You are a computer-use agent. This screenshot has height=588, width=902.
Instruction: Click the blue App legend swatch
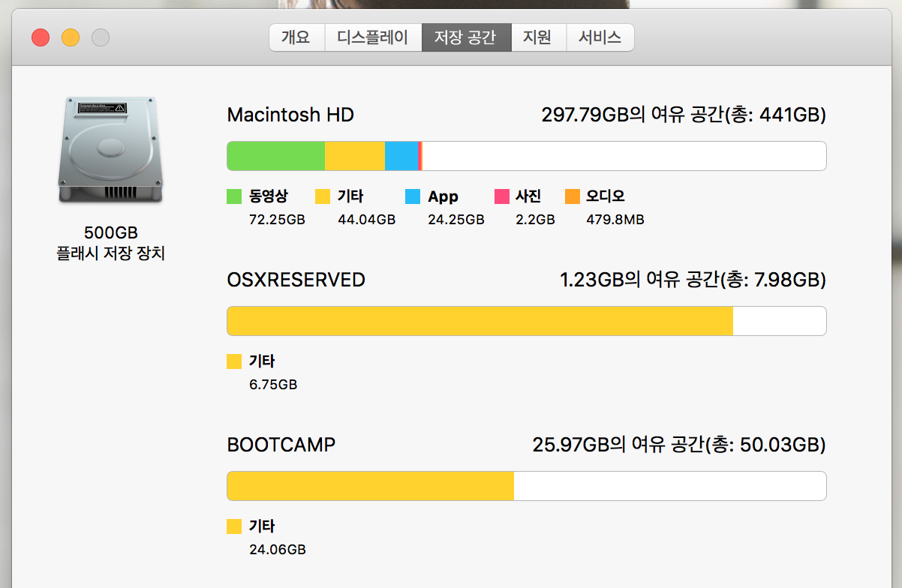pyautogui.click(x=413, y=196)
